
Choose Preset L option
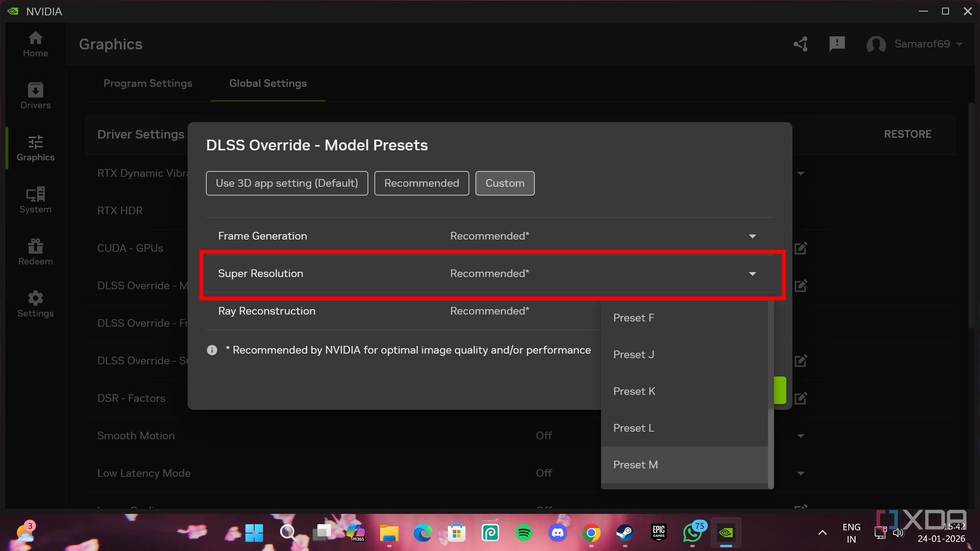point(684,428)
